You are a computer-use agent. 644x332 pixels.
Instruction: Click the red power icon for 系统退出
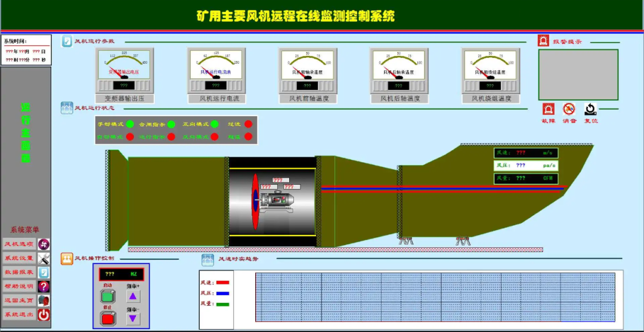coord(44,315)
